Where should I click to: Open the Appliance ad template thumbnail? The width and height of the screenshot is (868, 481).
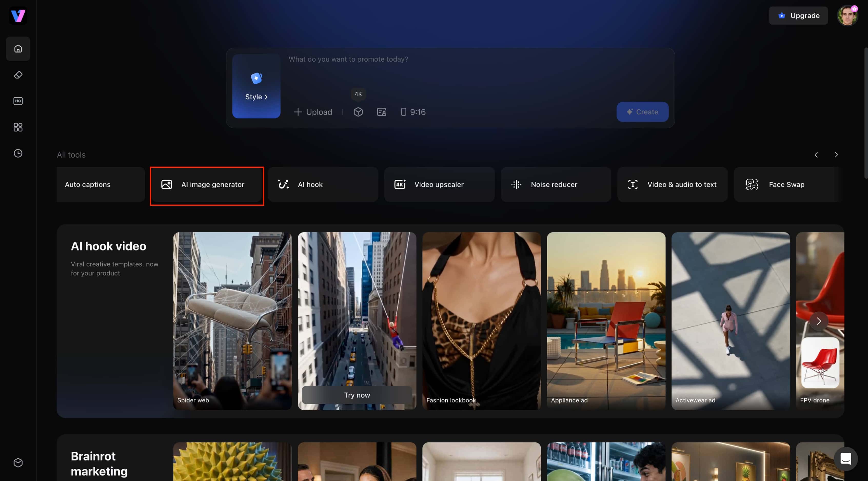click(606, 321)
